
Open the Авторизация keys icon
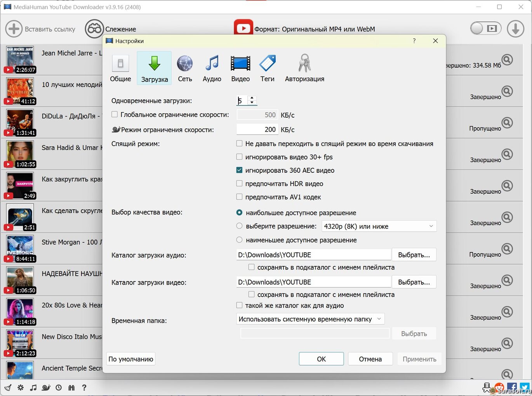tap(304, 68)
